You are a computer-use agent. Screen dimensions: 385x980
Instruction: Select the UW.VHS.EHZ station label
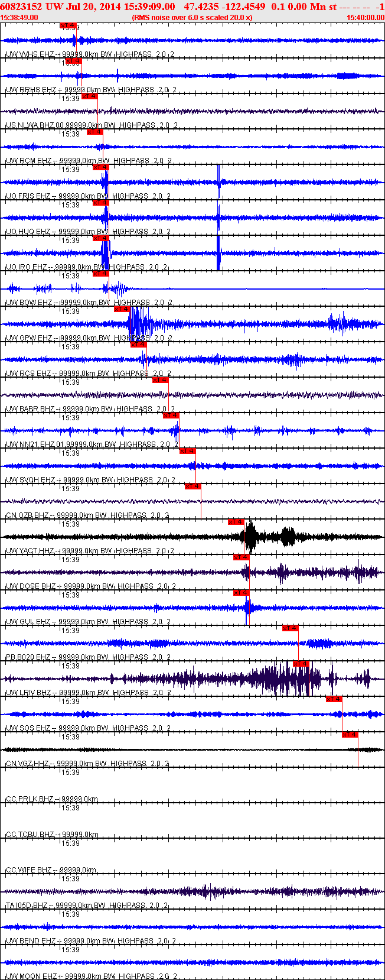coord(89,54)
